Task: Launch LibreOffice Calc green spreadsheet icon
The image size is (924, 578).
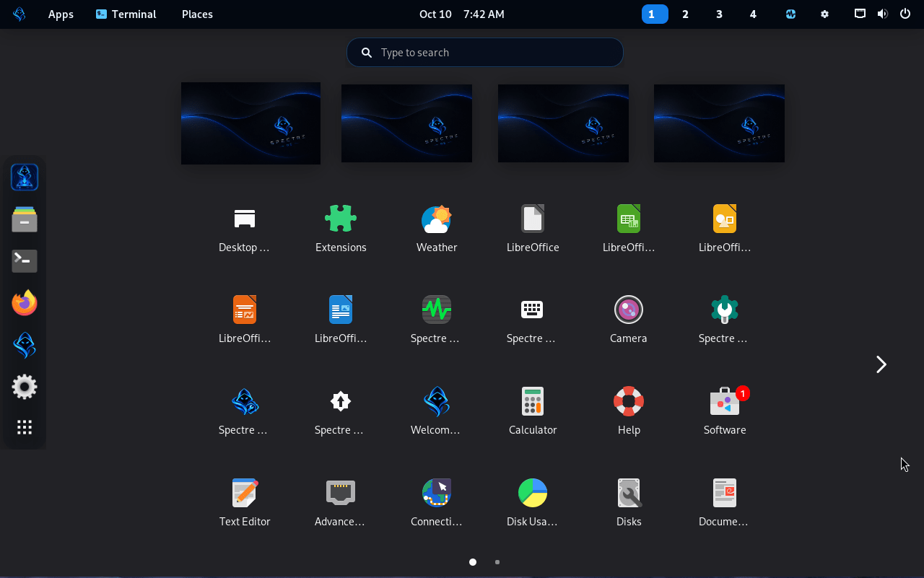Action: pos(629,219)
